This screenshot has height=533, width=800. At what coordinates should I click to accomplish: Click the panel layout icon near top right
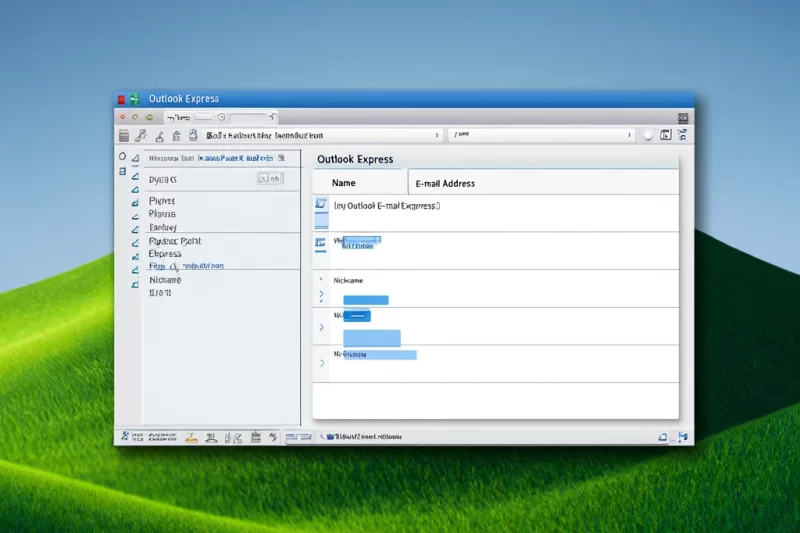pos(666,135)
